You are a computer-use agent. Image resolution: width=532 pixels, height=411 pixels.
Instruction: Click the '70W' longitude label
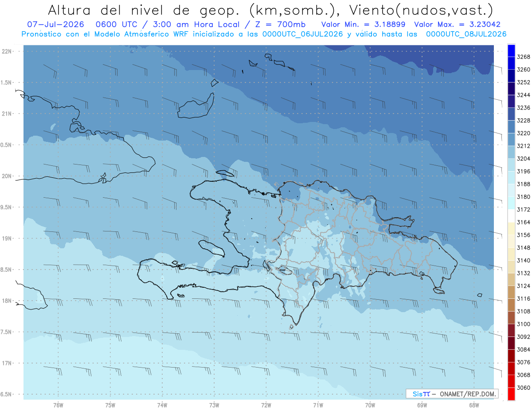coord(370,405)
